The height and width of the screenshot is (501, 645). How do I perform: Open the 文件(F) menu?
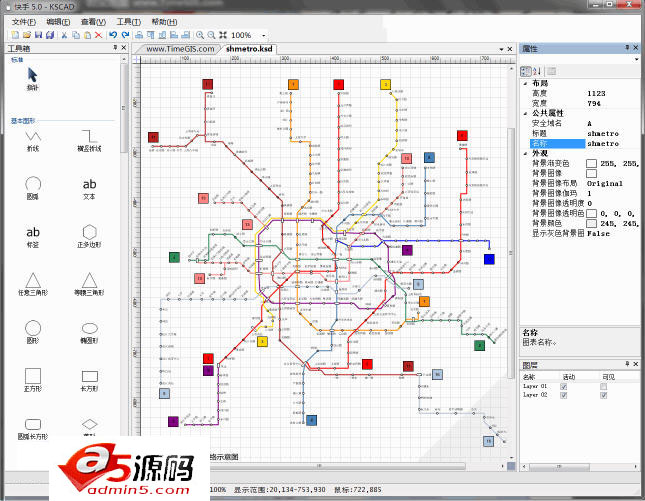coord(24,20)
